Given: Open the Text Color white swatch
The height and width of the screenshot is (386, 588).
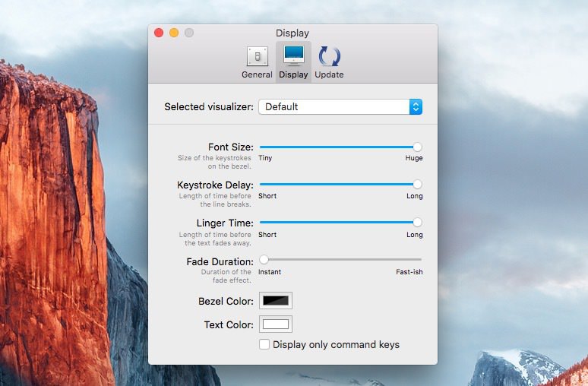Looking at the screenshot, I should tap(276, 324).
